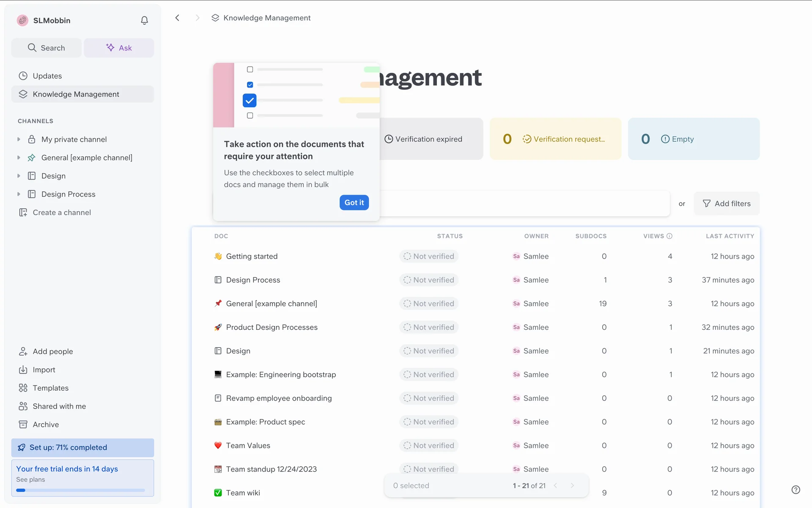
Task: Open Shared with me
Action: point(59,406)
